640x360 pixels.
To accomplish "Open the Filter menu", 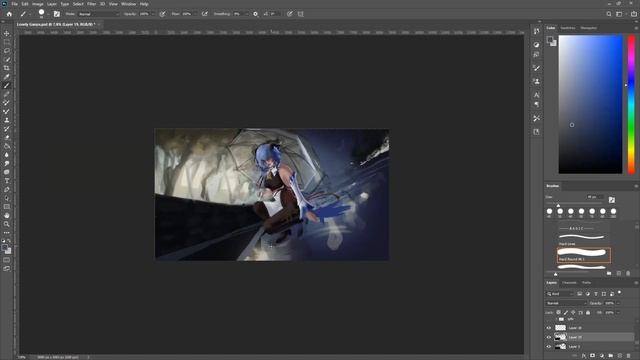I will click(x=91, y=4).
